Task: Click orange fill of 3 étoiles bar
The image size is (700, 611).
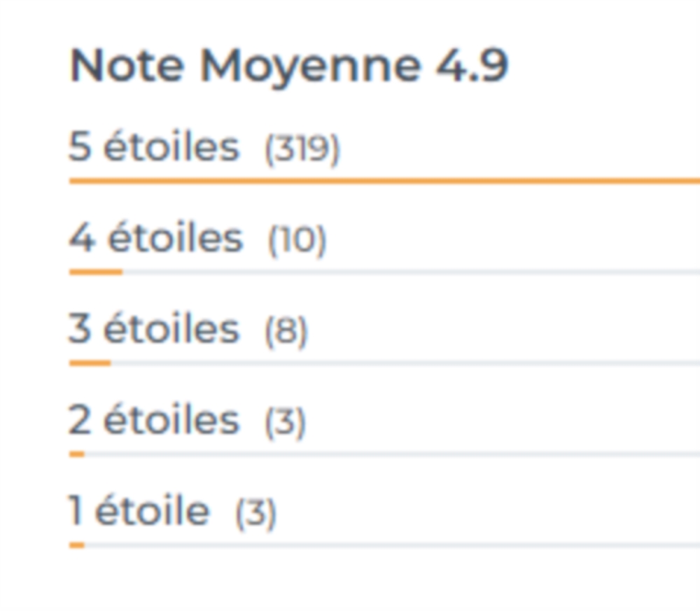Action: 90,363
